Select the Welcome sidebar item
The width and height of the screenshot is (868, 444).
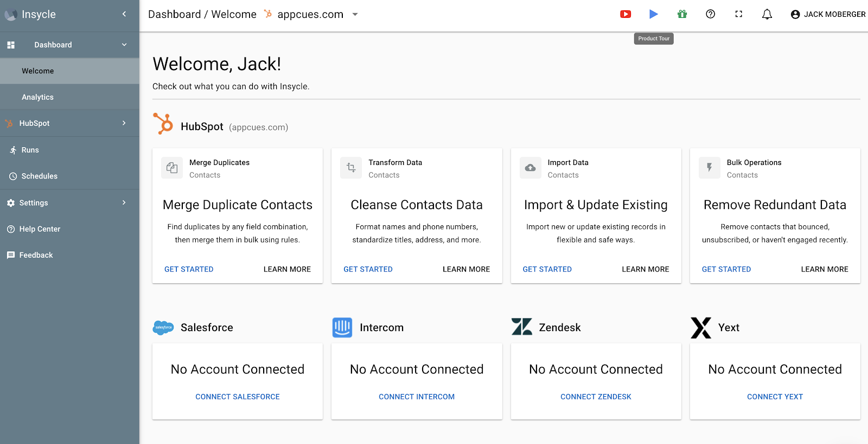[x=69, y=71]
